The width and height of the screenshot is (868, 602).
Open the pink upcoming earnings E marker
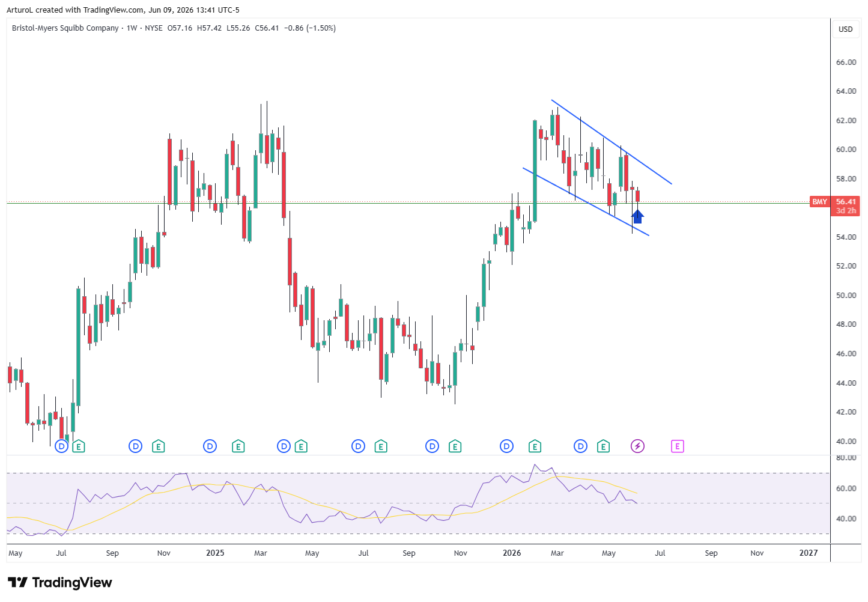coord(678,446)
